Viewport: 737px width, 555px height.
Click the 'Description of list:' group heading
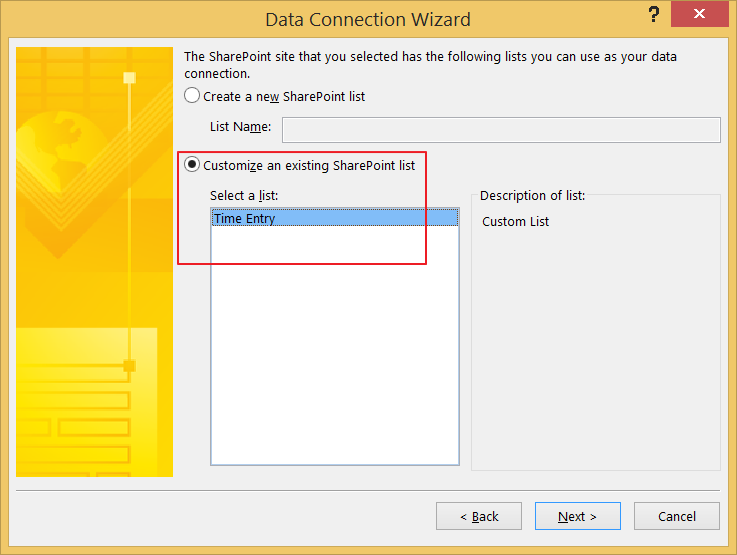coord(532,195)
